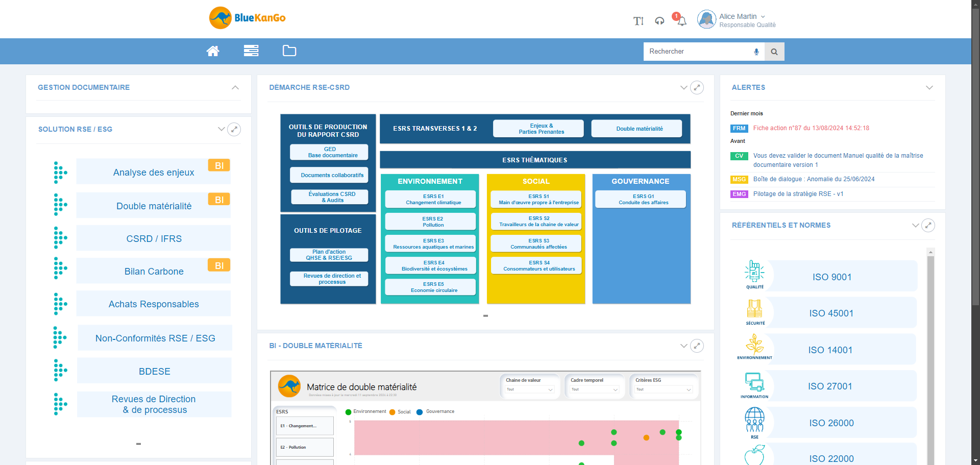Open ESRS S4 Consommateurs et utilisateurs

point(536,265)
